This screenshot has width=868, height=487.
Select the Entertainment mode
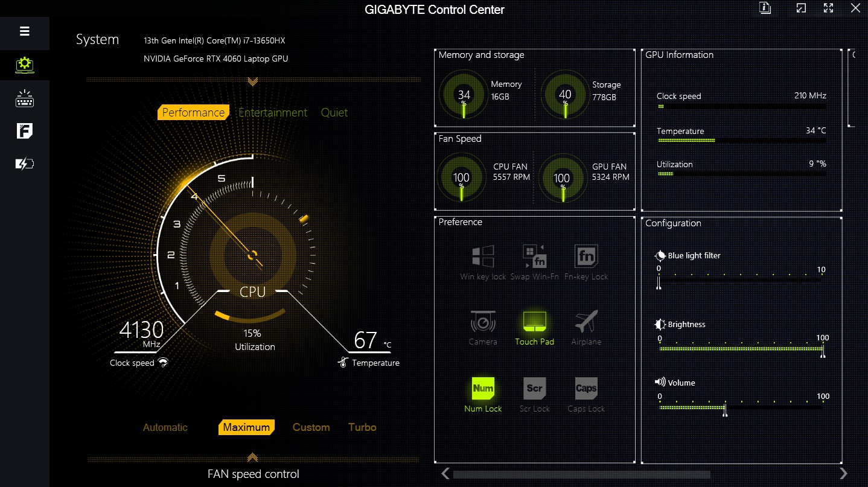tap(273, 112)
